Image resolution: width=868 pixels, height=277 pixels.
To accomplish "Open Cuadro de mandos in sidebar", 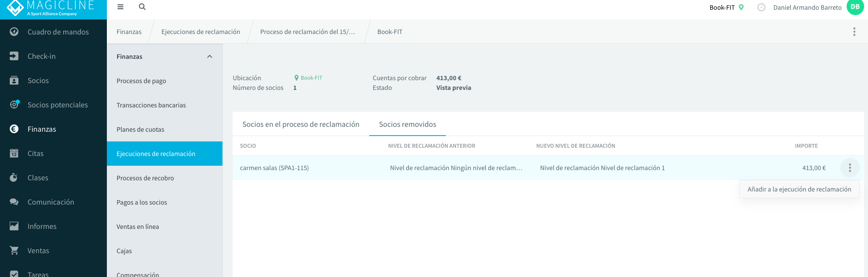I will pos(53,32).
